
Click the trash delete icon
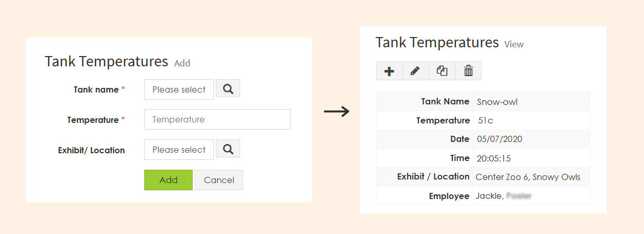(468, 71)
